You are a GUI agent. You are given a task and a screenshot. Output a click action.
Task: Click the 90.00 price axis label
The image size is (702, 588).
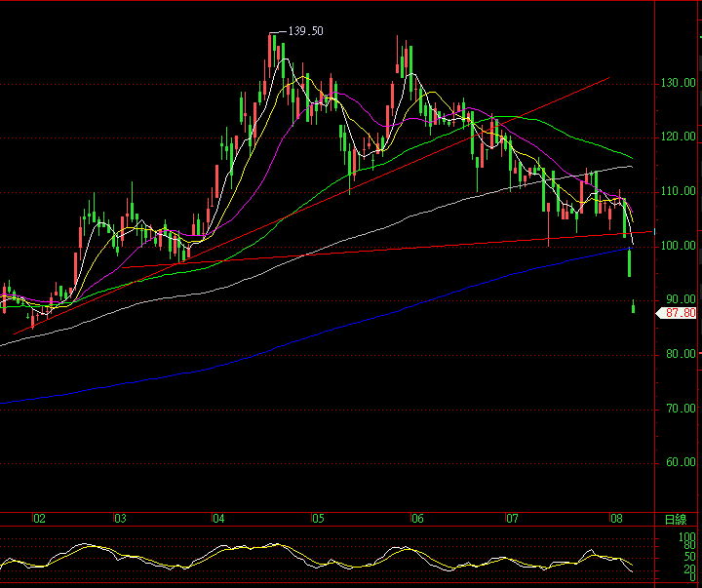pyautogui.click(x=681, y=299)
